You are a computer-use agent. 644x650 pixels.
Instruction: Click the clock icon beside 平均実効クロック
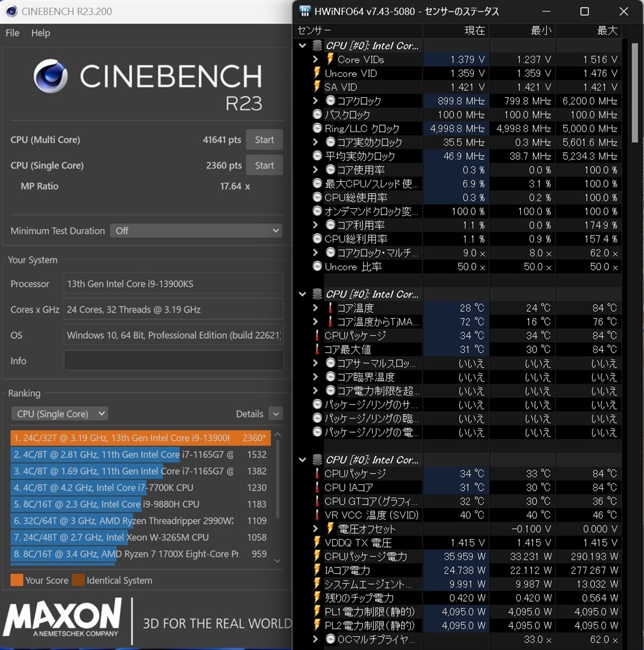(x=317, y=156)
